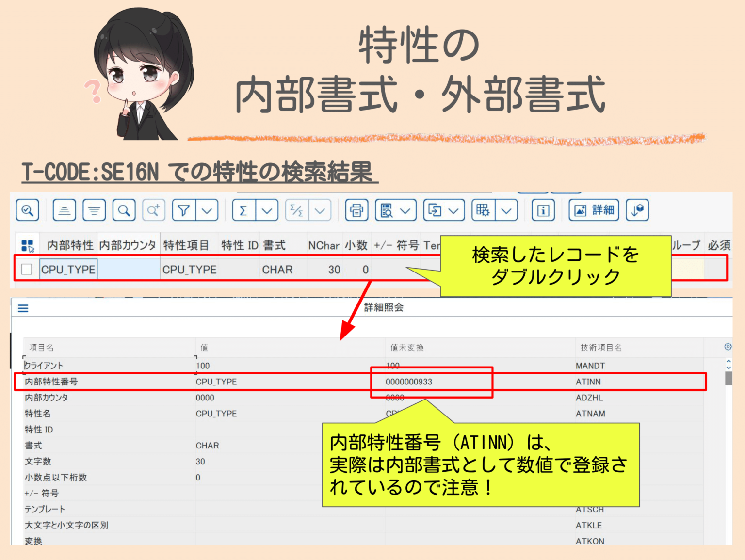Screen dimensions: 745x560
Task: Expand the filter dropdown arrow
Action: [x=208, y=210]
